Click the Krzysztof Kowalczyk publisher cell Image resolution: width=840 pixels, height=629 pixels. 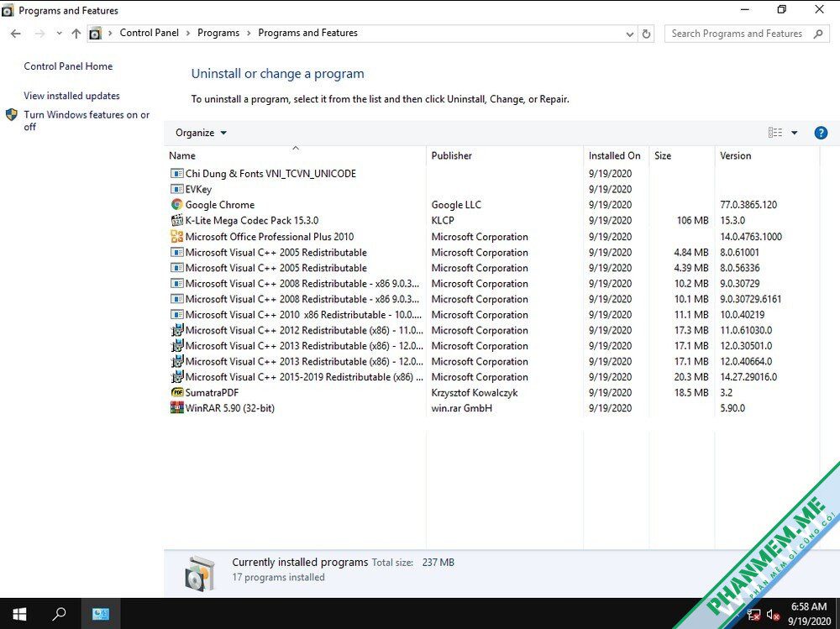pyautogui.click(x=474, y=392)
